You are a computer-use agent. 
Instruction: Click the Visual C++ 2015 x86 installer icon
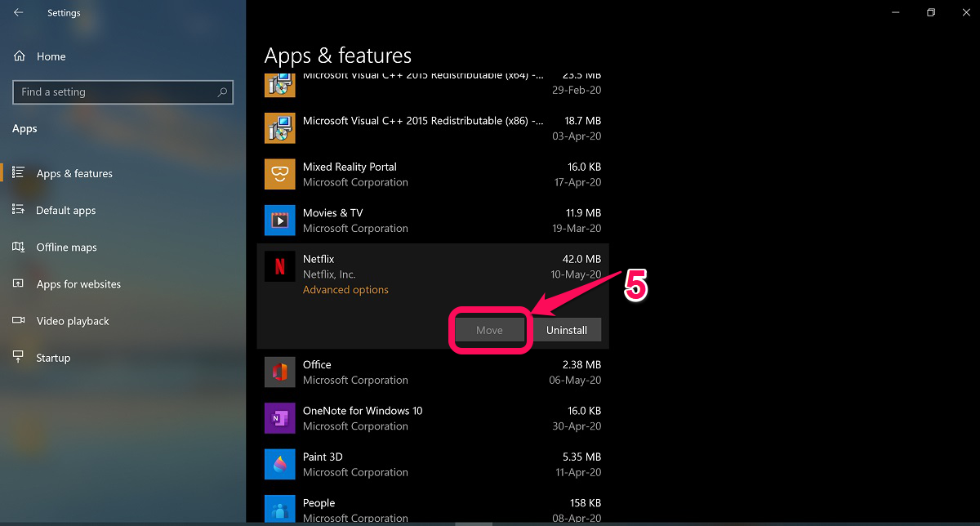click(280, 127)
